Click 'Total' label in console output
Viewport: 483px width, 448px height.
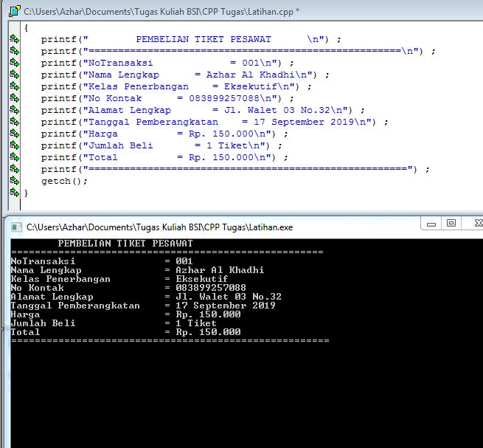pos(25,332)
